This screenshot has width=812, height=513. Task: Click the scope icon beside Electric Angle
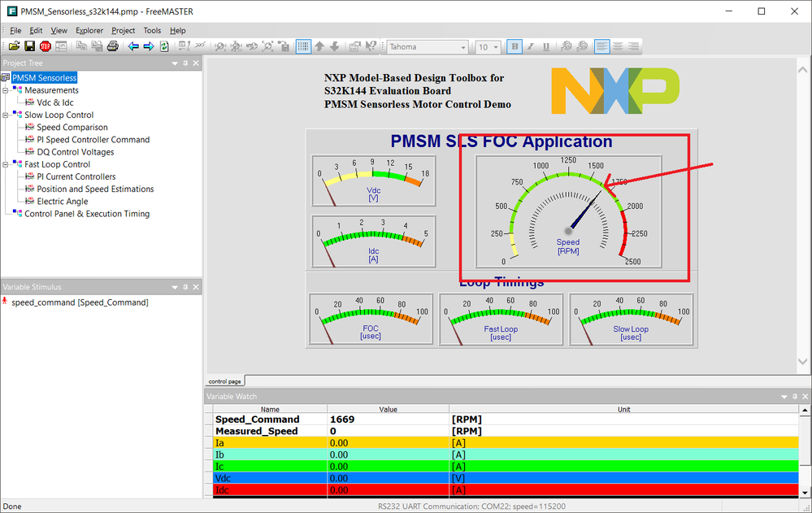click(29, 202)
